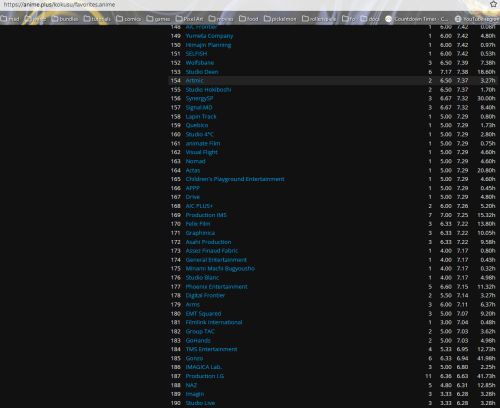Open the GoHands studio link
This screenshot has height=408, width=500.
pyautogui.click(x=198, y=340)
